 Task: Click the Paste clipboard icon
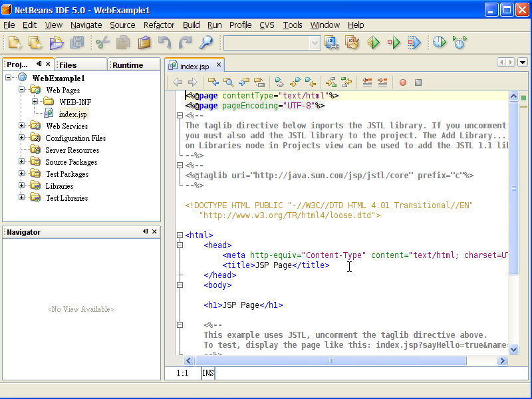tap(144, 43)
